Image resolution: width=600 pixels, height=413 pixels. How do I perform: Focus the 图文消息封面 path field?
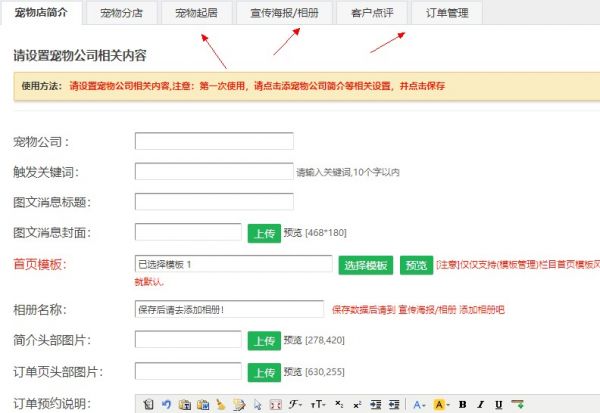[x=188, y=232]
